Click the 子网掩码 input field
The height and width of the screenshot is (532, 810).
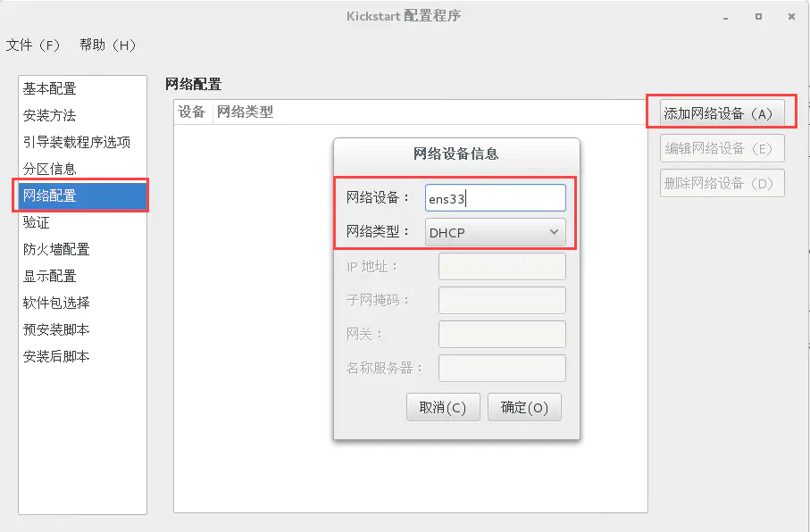tap(502, 300)
